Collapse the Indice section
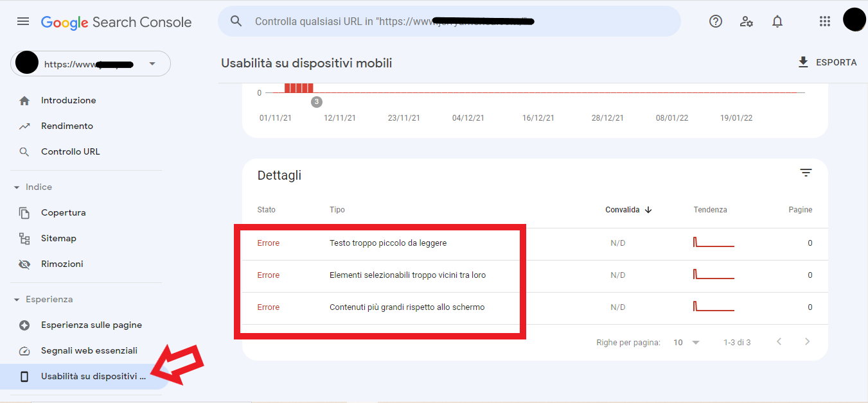Screen dimensions: 868x403 tap(17, 187)
